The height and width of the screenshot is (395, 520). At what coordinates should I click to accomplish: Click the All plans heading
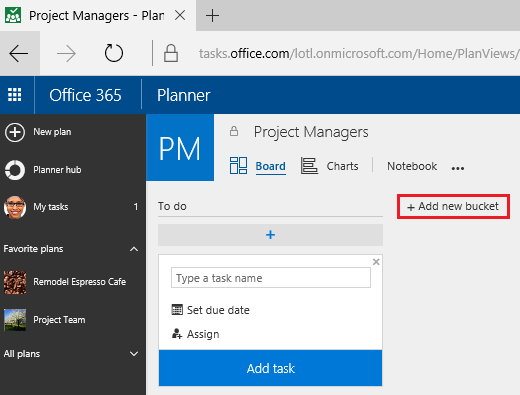tap(22, 354)
